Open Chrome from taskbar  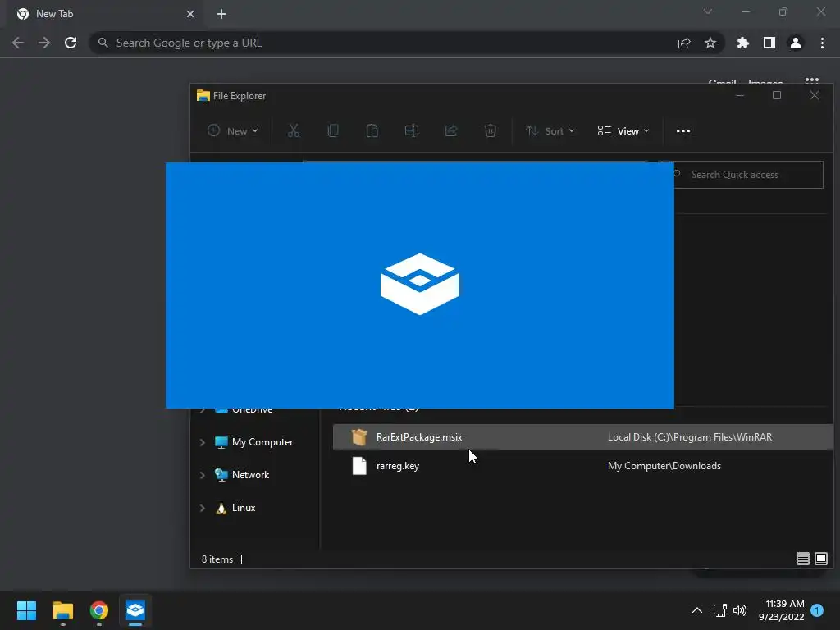pyautogui.click(x=99, y=610)
